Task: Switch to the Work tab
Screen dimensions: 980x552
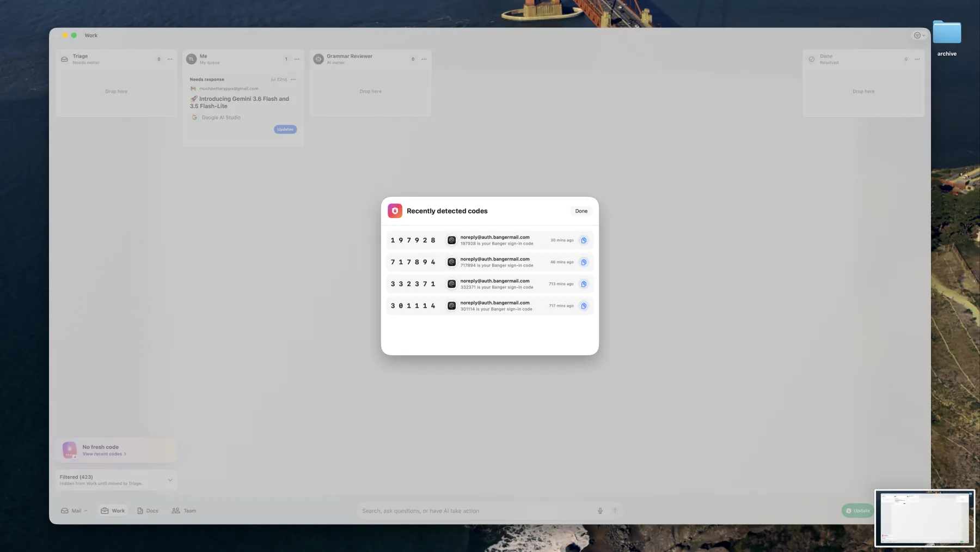Action: pos(113,511)
